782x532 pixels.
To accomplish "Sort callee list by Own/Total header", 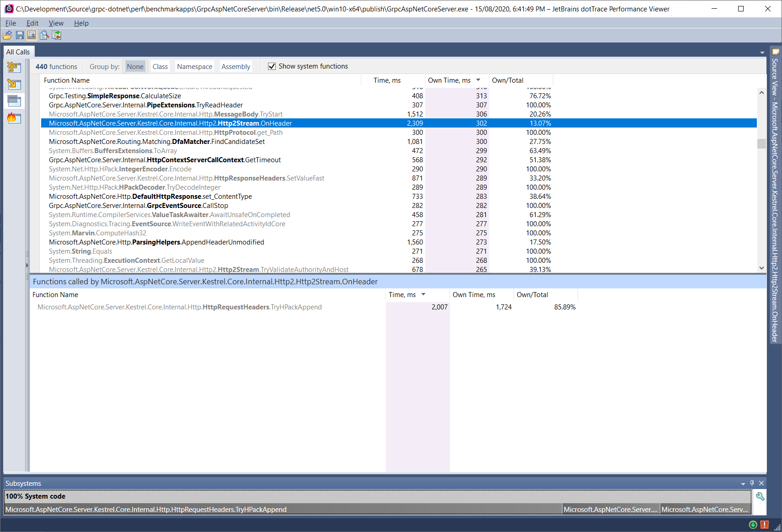I will (546, 295).
